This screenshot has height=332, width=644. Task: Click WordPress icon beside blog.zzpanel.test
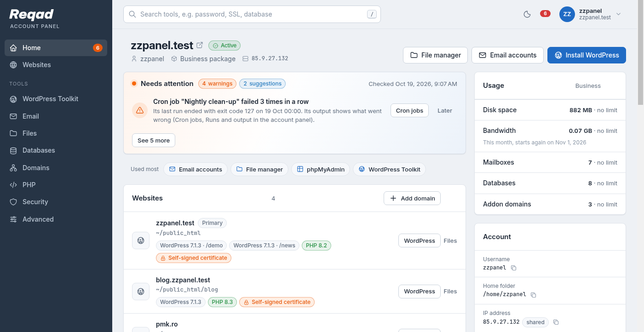pos(141,292)
